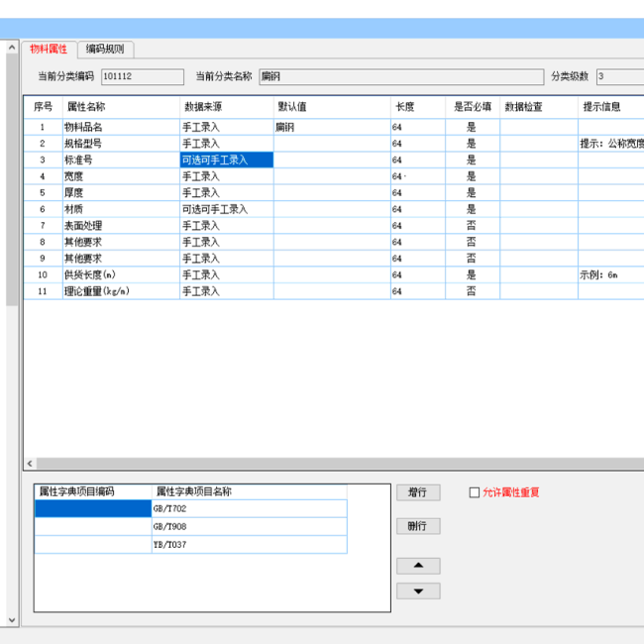Select the 理论重量(kg/m) attribute cell
The image size is (644, 644).
pos(121,291)
